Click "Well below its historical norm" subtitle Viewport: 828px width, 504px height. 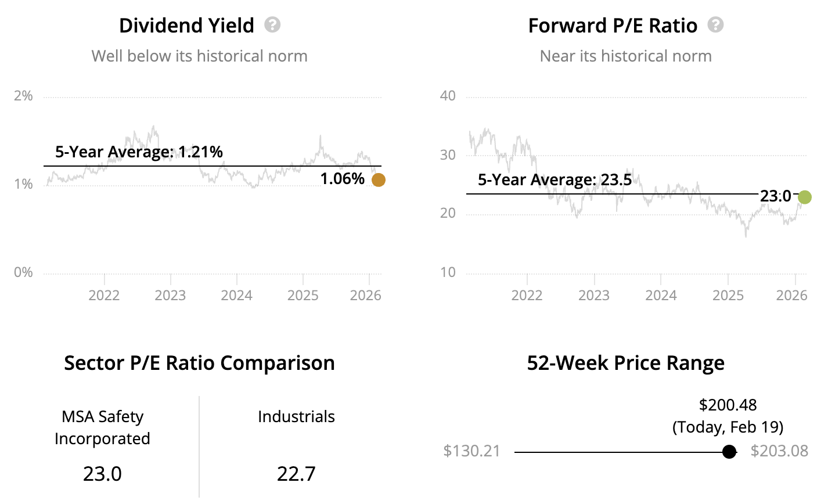199,56
